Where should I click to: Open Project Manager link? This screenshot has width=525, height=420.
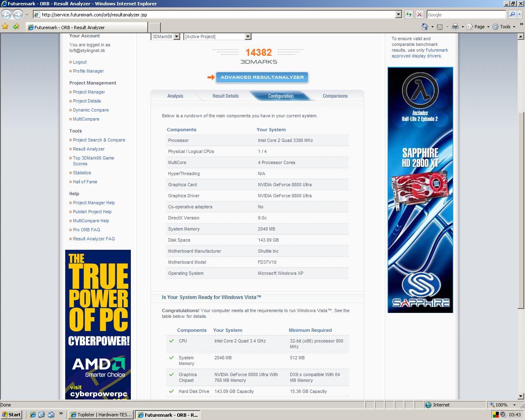coord(89,92)
